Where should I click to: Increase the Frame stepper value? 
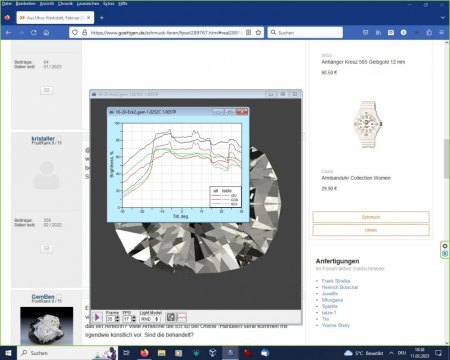click(x=117, y=317)
